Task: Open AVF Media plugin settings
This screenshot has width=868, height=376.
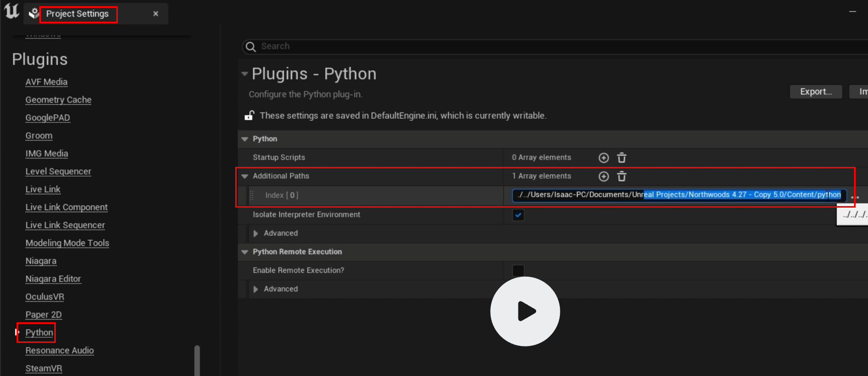Action: tap(47, 82)
